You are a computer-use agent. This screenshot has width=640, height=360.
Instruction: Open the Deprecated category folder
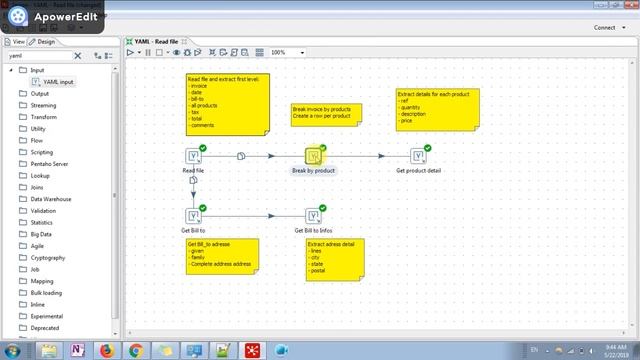39,328
